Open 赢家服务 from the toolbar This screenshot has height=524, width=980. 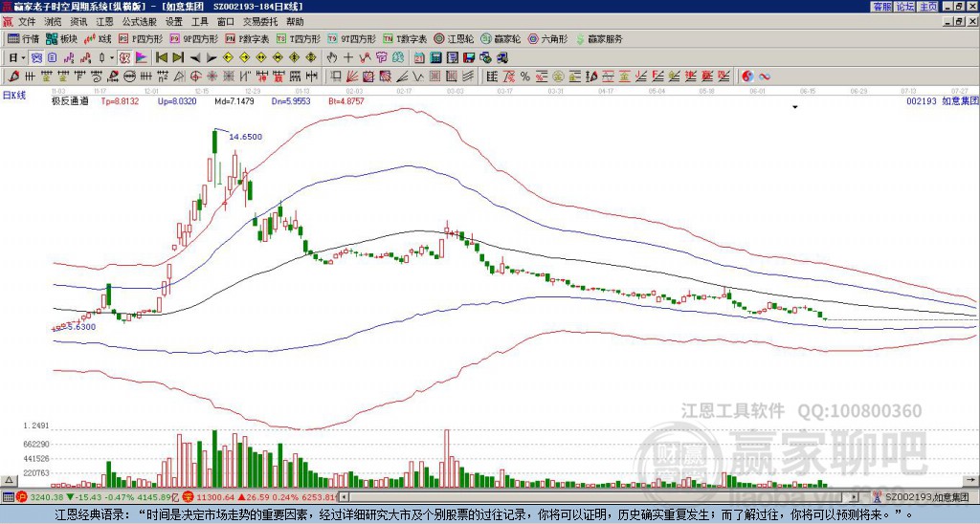coord(599,38)
